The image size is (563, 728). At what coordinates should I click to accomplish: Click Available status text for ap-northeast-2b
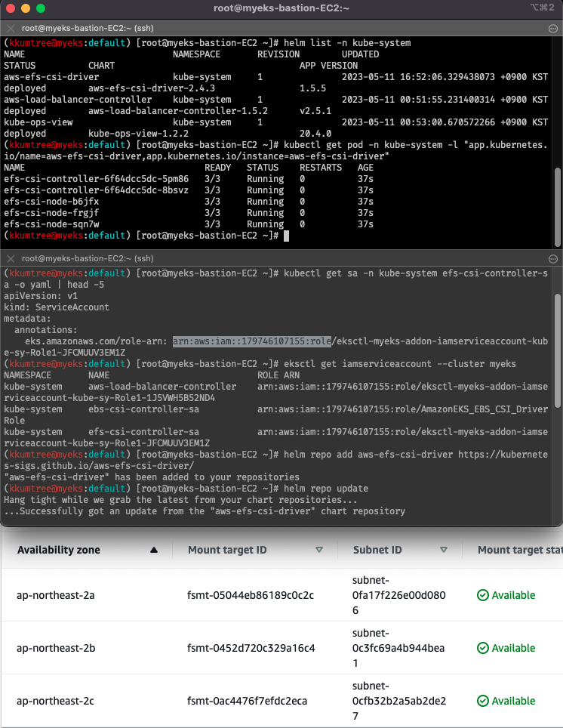[513, 648]
